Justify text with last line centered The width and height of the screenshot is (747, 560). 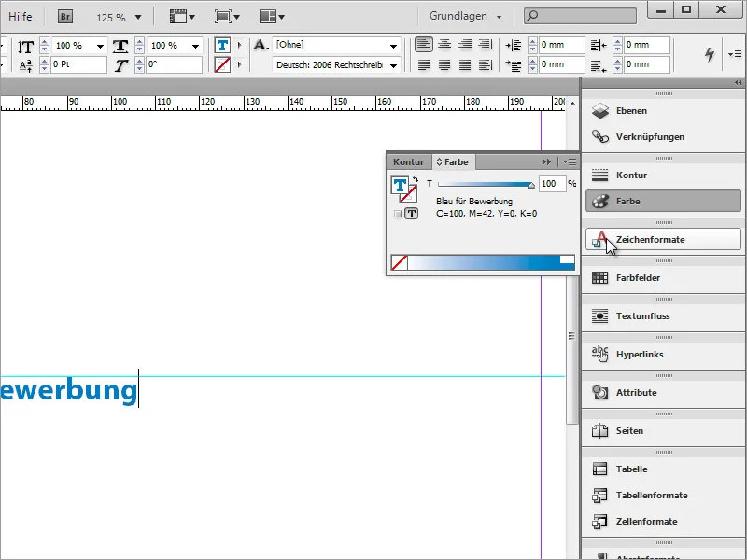click(x=444, y=64)
